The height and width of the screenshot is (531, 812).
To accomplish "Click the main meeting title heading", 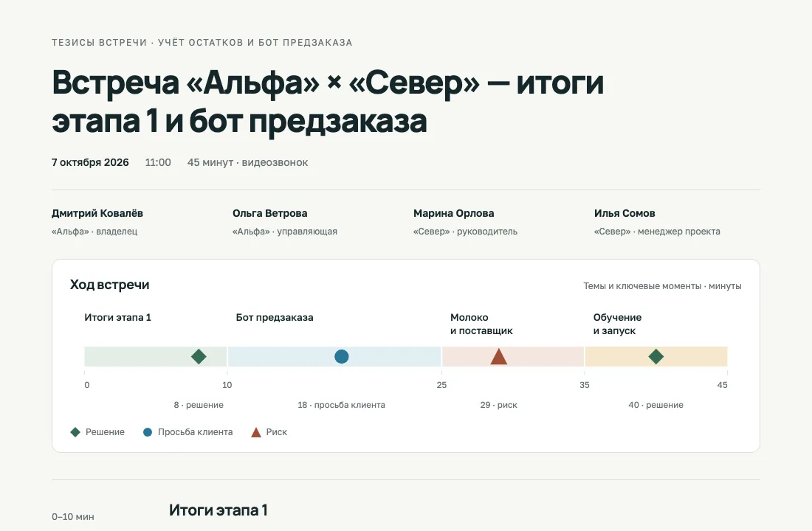I will point(328,102).
